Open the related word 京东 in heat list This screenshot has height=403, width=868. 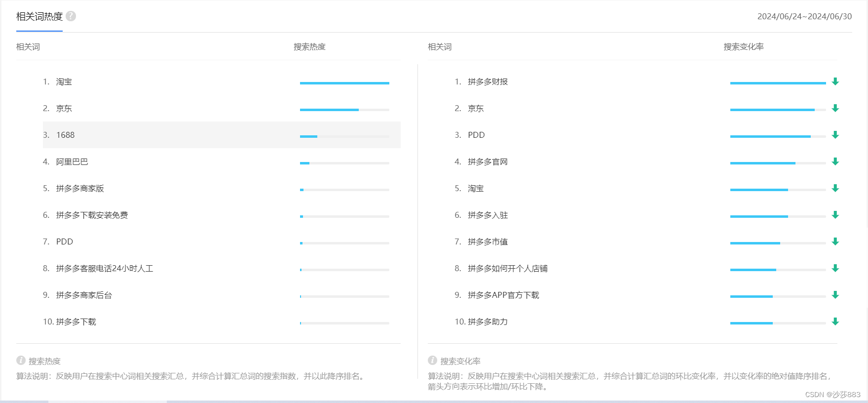(64, 109)
